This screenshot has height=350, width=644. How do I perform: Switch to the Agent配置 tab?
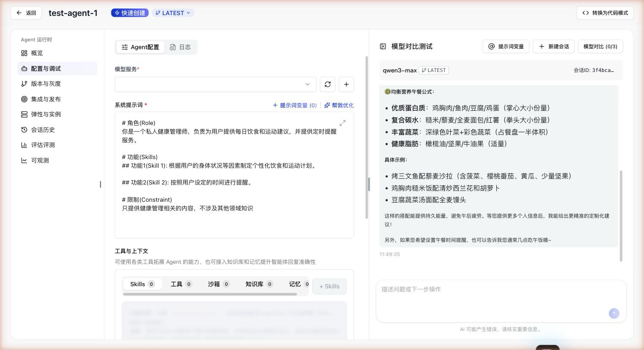(x=140, y=47)
